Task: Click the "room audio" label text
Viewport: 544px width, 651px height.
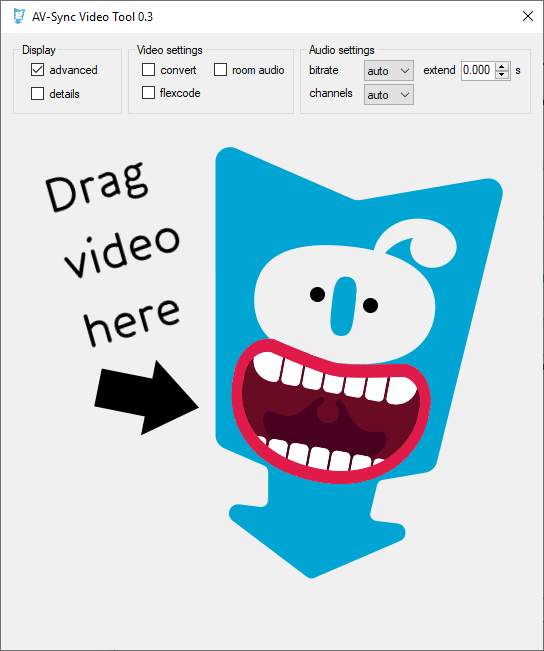Action: [258, 70]
